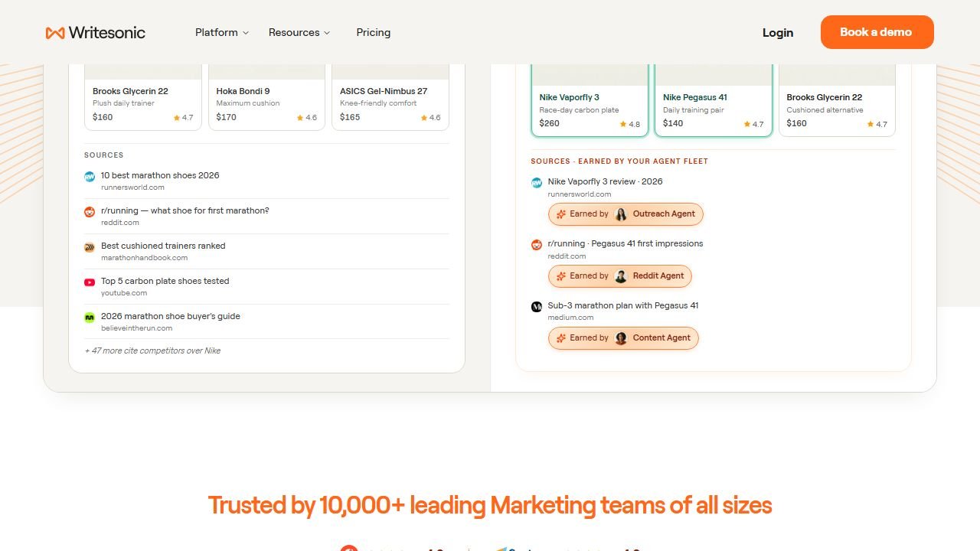Click the $170 price
980x551 pixels.
(227, 117)
